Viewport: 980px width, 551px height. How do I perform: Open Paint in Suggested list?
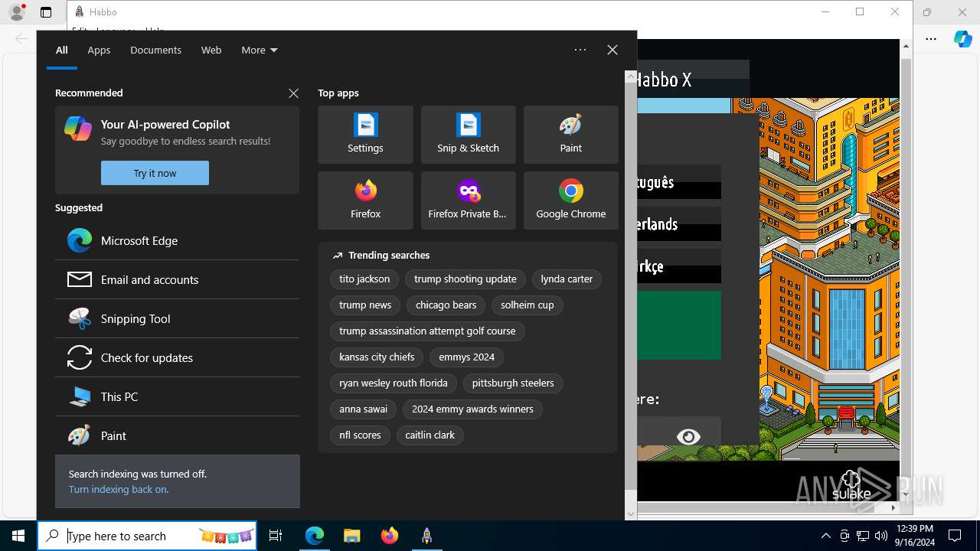pyautogui.click(x=177, y=435)
